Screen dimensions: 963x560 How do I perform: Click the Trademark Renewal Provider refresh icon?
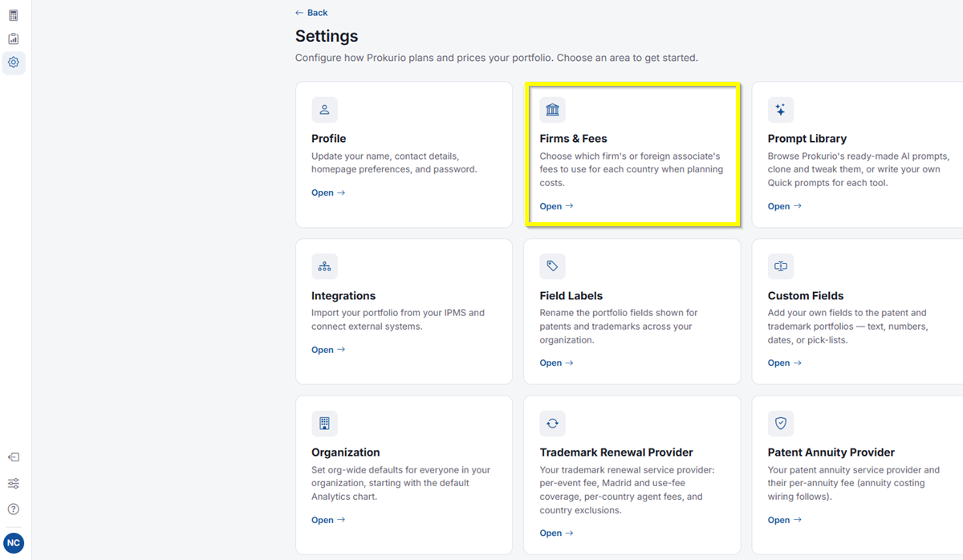pos(552,424)
